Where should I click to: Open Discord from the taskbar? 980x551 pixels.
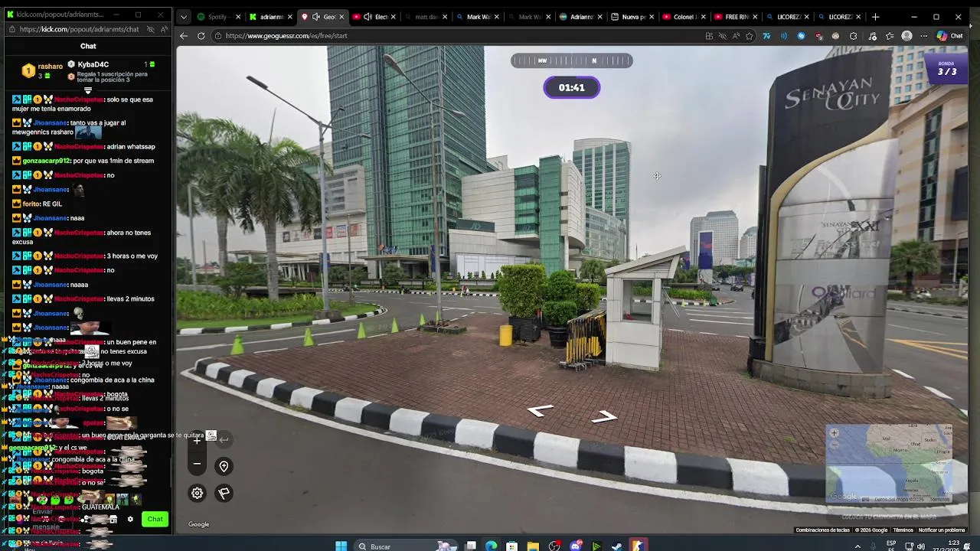coord(575,546)
